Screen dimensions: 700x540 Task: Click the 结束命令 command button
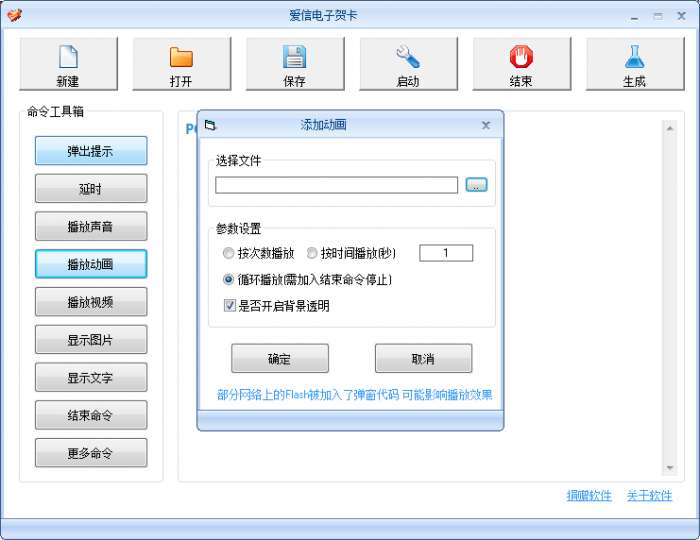coord(91,415)
